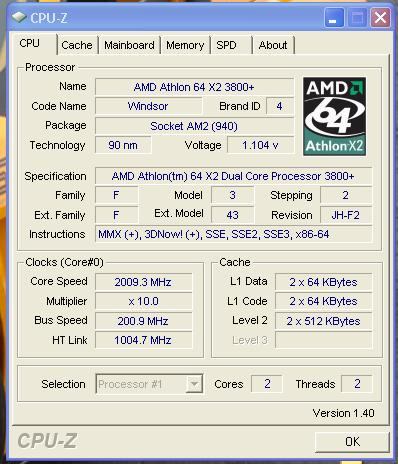This screenshot has width=398, height=464.
Task: Go to the SPD tab
Action: pos(231,45)
